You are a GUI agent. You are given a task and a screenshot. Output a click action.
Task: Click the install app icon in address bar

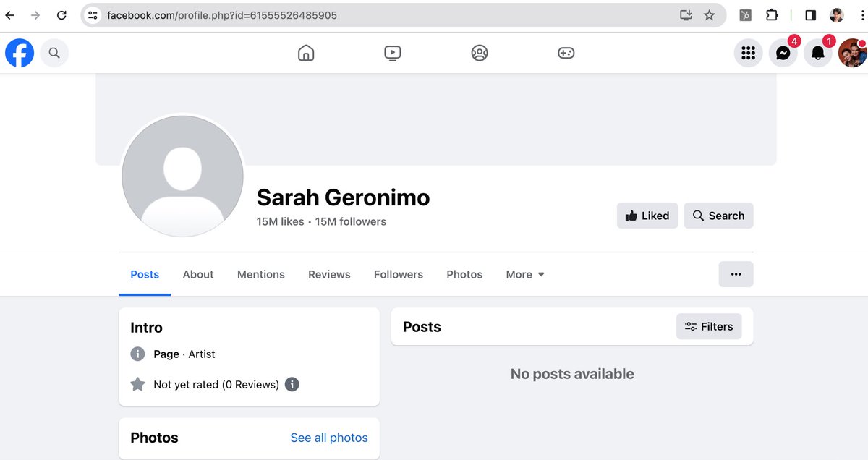(x=686, y=15)
